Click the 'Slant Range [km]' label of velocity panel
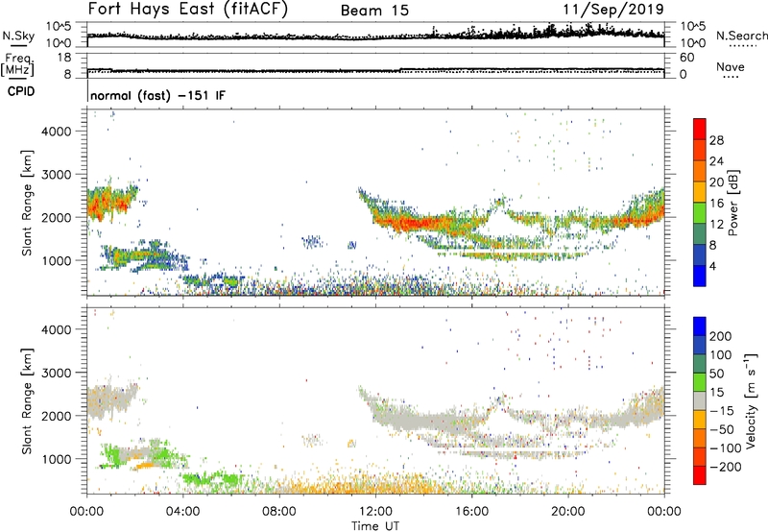Viewport: 768px width, 532px height. pyautogui.click(x=27, y=400)
